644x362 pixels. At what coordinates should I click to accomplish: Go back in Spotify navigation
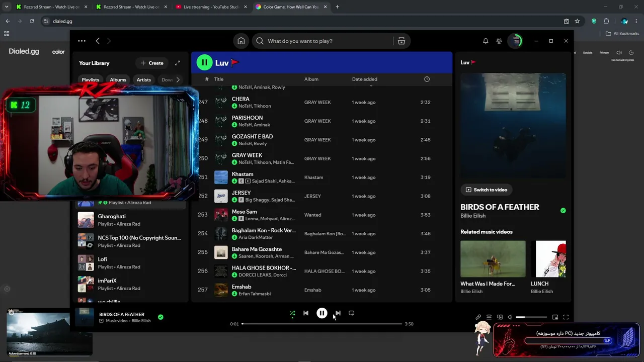pos(98,41)
